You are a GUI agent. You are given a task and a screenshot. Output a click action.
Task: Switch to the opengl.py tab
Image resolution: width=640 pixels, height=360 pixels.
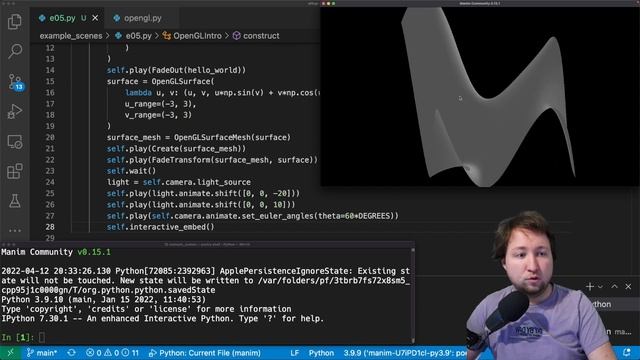point(142,18)
